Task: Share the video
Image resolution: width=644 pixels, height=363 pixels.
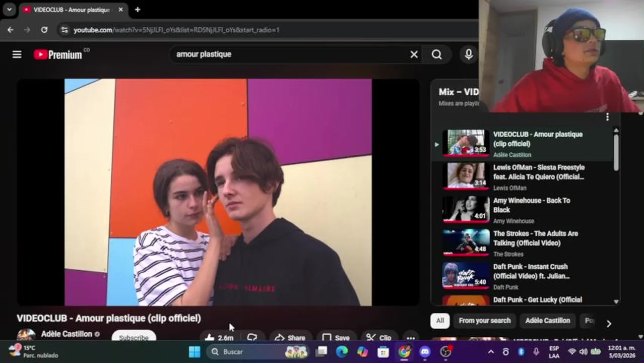Action: click(290, 337)
